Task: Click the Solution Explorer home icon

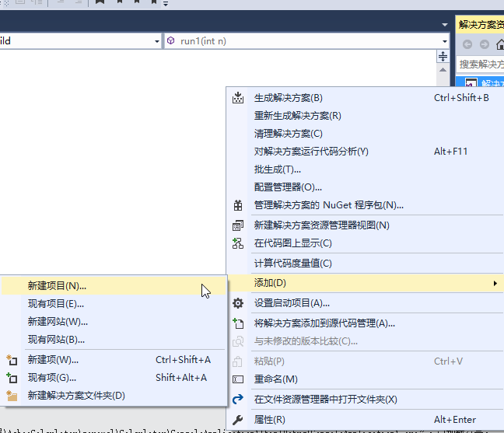Action: [500, 44]
